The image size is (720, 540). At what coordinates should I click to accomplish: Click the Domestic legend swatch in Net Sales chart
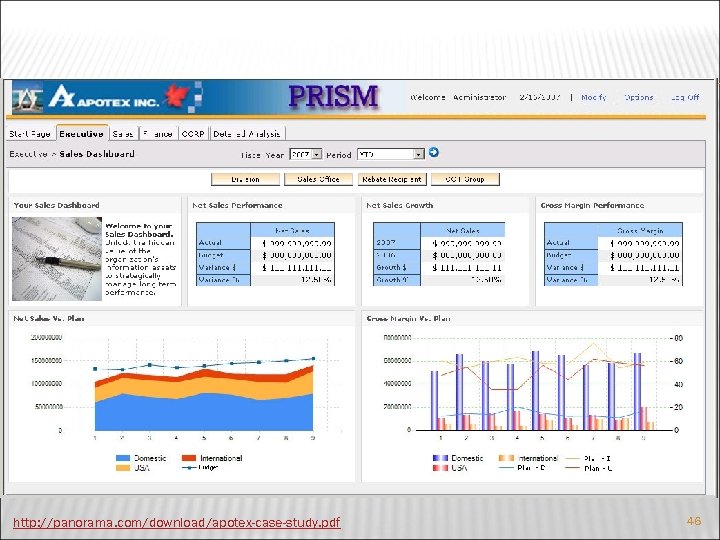pos(123,458)
